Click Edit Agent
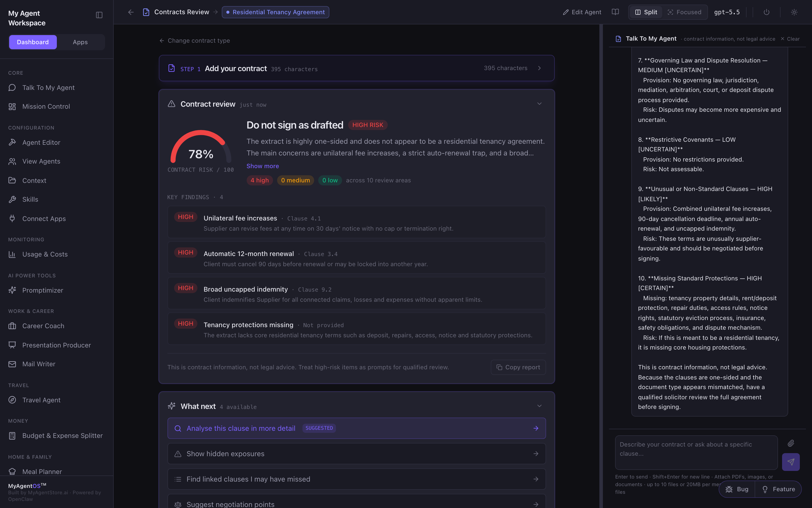The height and width of the screenshot is (508, 812). point(582,12)
